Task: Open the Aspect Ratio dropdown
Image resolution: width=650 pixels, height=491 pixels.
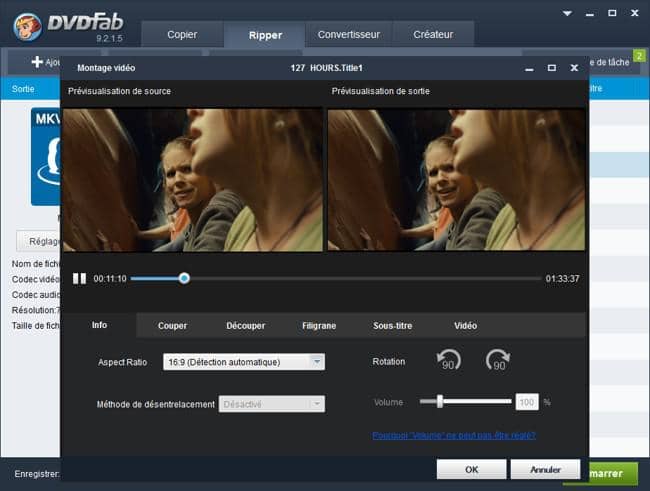Action: 244,362
